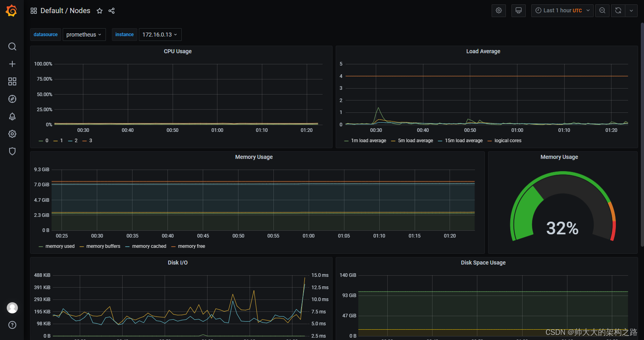
Task: Open the Configuration gear icon in sidebar
Action: [x=12, y=134]
